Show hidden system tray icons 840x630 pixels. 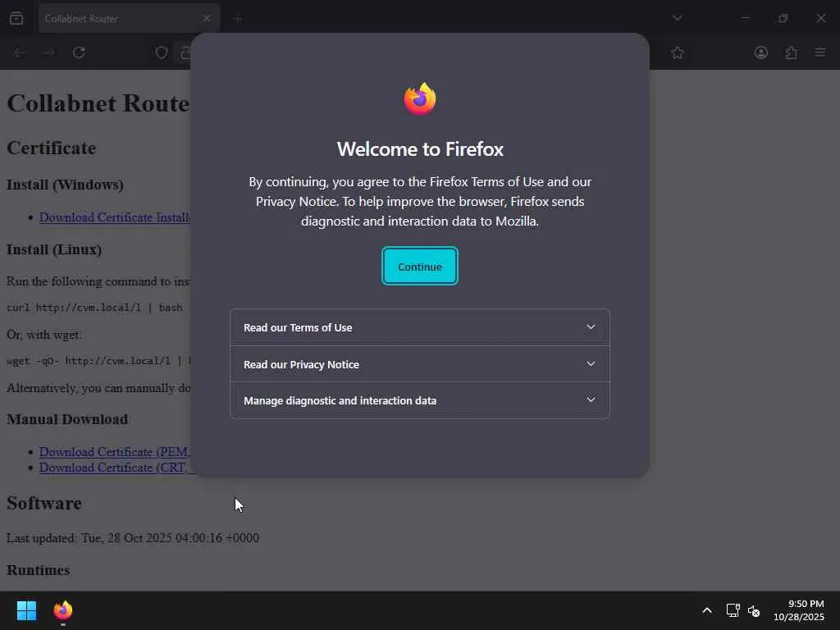(x=706, y=610)
